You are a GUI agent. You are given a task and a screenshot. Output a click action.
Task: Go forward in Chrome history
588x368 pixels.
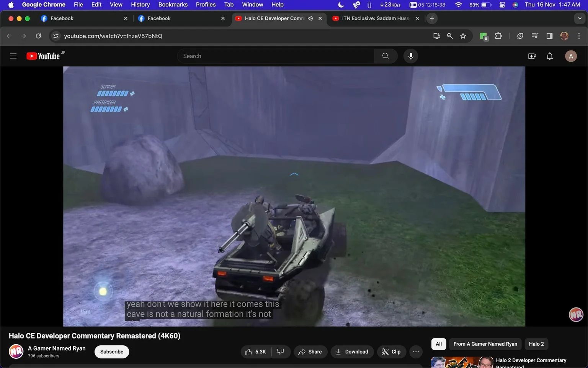tap(24, 36)
